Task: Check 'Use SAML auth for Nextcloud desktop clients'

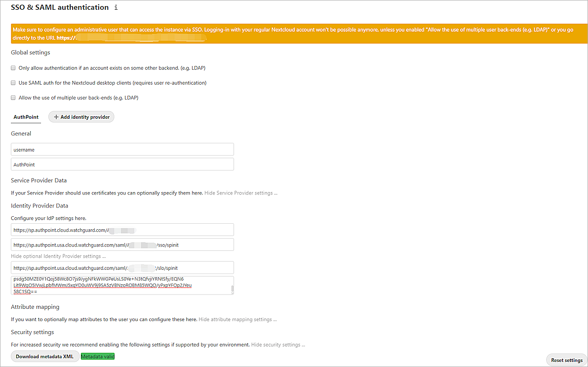Action: coord(13,82)
